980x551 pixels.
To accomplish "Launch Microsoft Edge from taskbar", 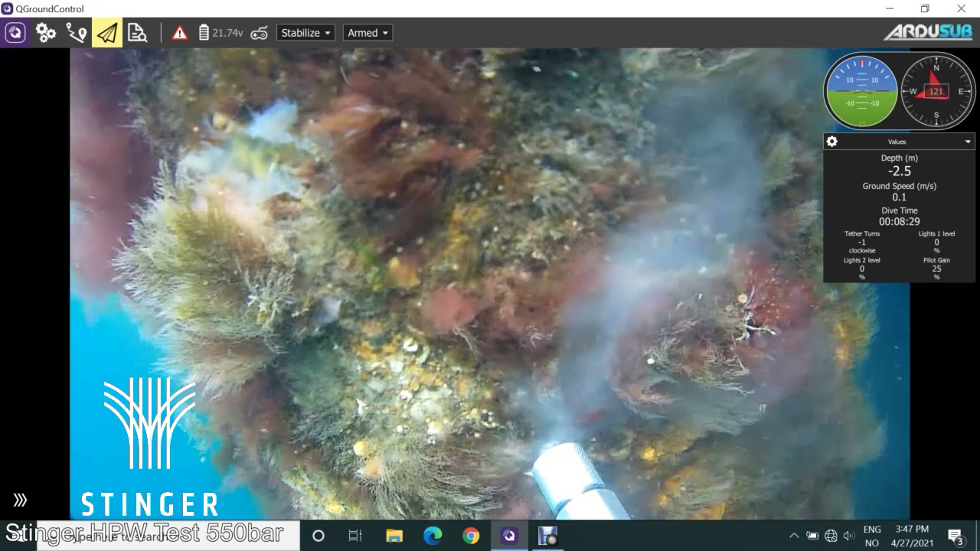I will [433, 536].
